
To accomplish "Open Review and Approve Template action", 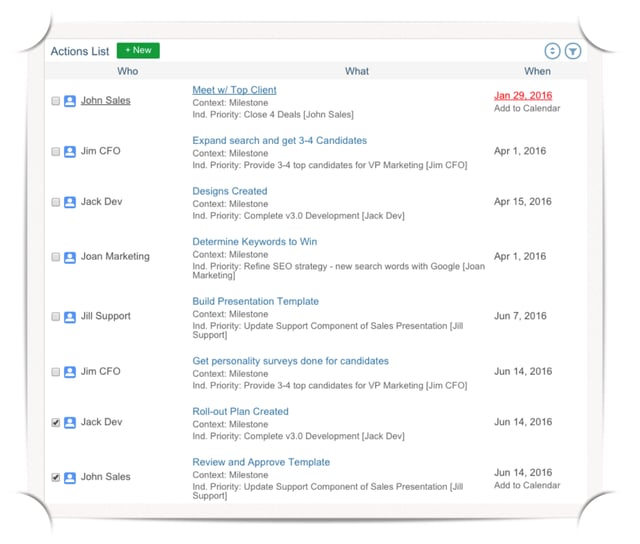I will click(x=261, y=462).
